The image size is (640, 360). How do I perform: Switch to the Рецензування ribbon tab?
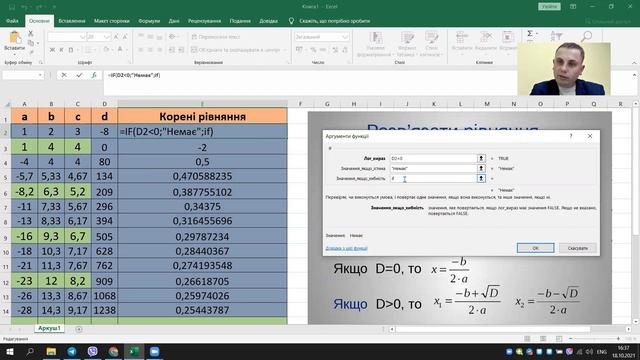click(x=204, y=21)
